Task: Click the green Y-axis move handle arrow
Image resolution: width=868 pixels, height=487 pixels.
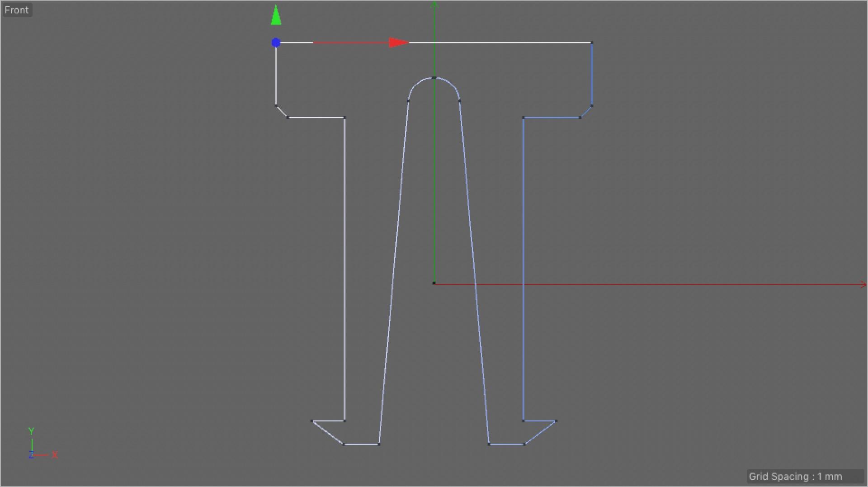Action: coord(276,15)
